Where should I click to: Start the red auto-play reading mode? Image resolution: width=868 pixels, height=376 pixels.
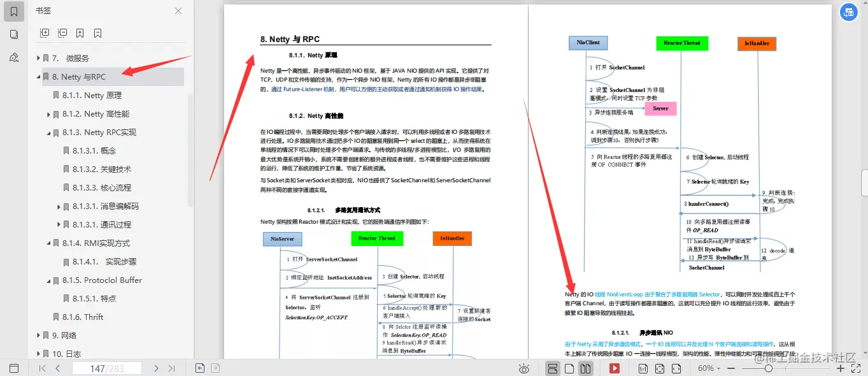pyautogui.click(x=614, y=368)
